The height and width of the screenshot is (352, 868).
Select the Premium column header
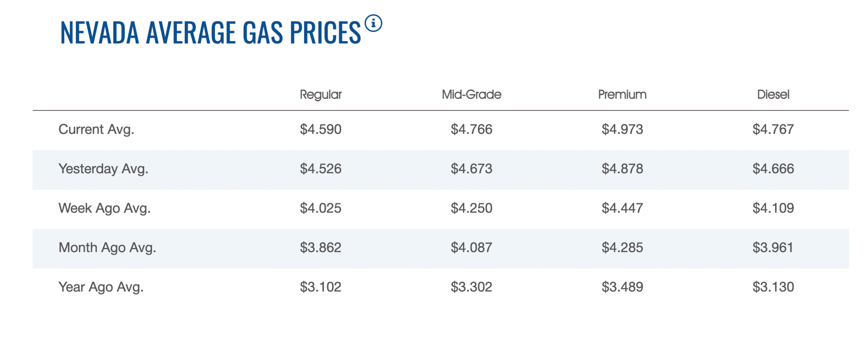point(622,94)
